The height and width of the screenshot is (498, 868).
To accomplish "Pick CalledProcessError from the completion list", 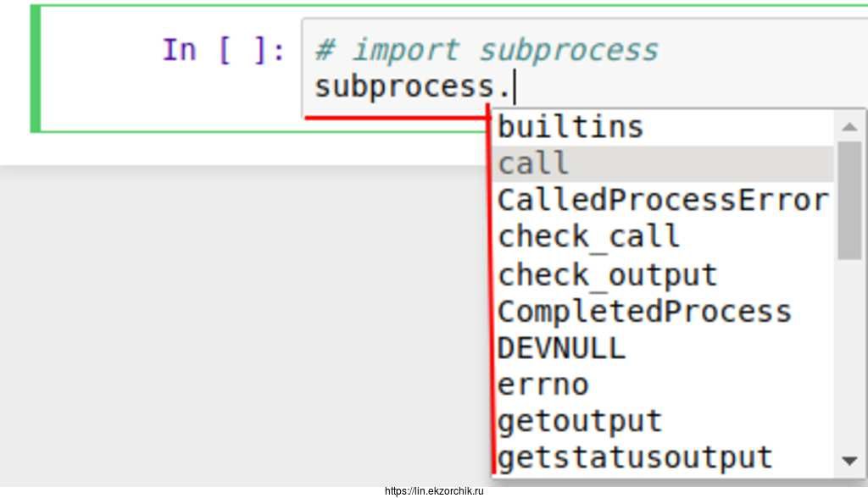I will [x=662, y=200].
